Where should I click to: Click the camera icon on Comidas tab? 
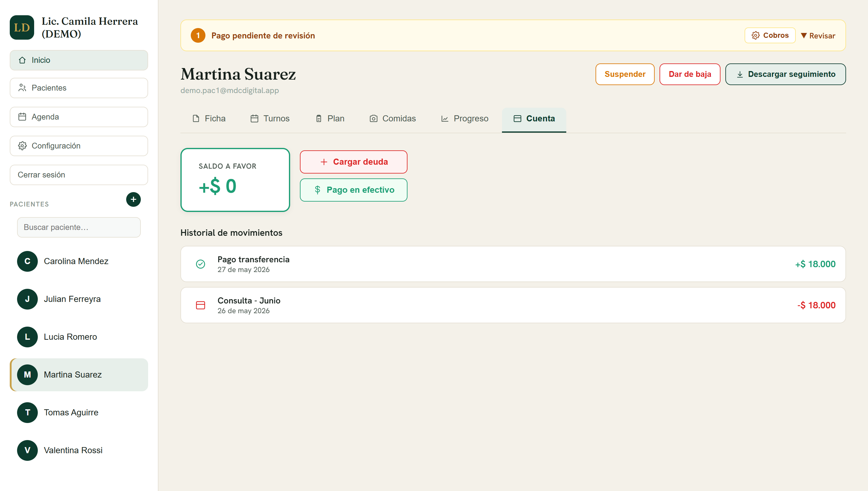pos(373,118)
